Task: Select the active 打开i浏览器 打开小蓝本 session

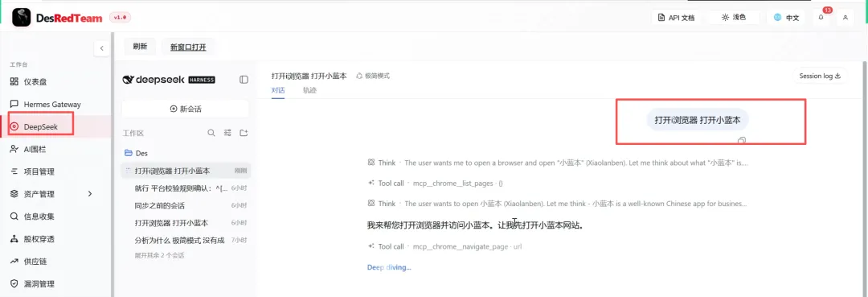Action: (x=186, y=171)
